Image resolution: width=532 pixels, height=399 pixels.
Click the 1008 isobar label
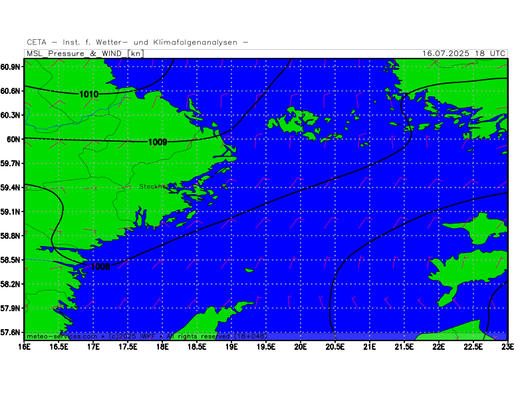[x=100, y=267]
